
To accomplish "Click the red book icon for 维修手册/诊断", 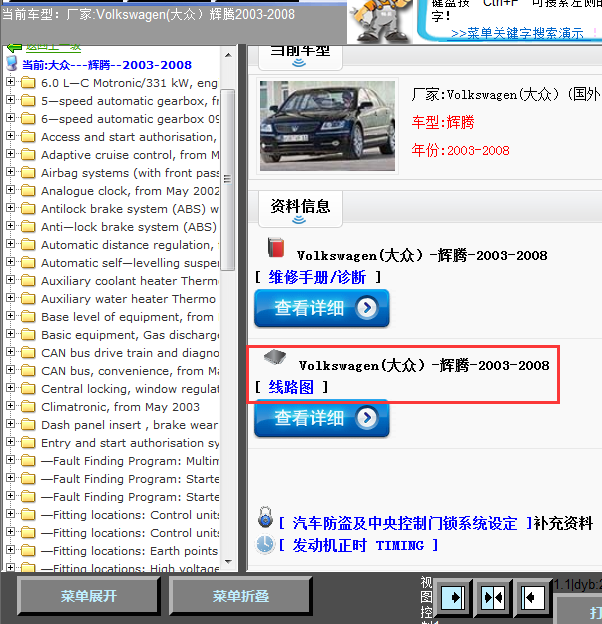I will tap(276, 247).
